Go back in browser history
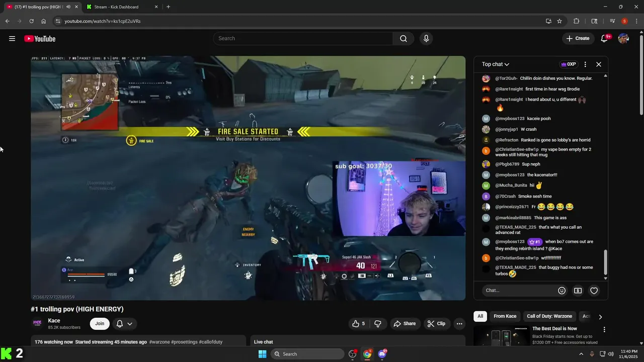Image resolution: width=644 pixels, height=362 pixels. pos(7,21)
